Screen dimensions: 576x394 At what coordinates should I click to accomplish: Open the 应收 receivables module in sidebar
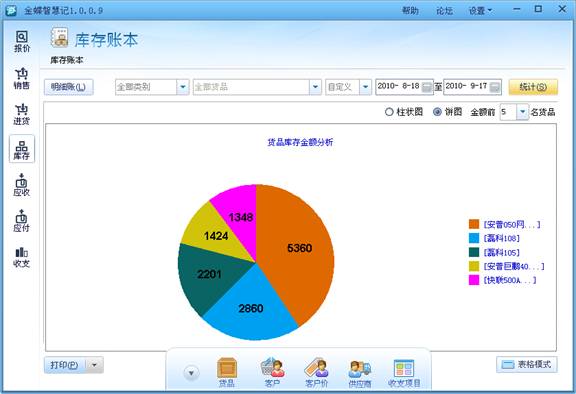point(22,185)
